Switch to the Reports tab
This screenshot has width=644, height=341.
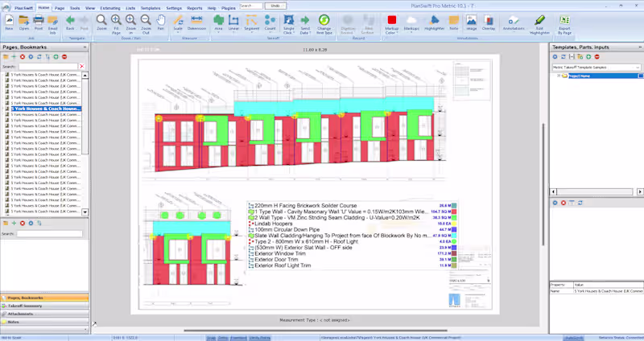pos(195,6)
